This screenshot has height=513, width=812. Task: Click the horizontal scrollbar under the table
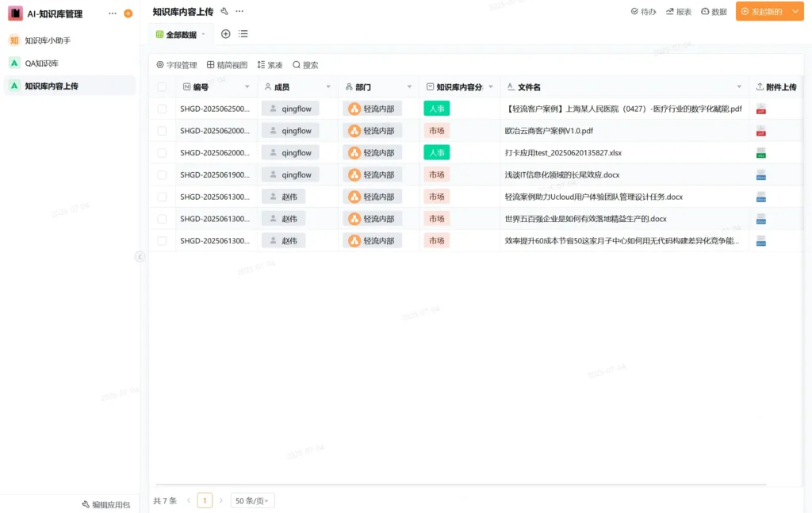pyautogui.click(x=460, y=484)
